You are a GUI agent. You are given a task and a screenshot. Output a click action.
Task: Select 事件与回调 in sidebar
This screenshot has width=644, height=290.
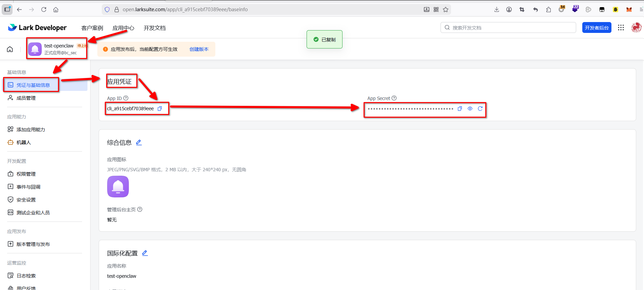click(x=28, y=187)
